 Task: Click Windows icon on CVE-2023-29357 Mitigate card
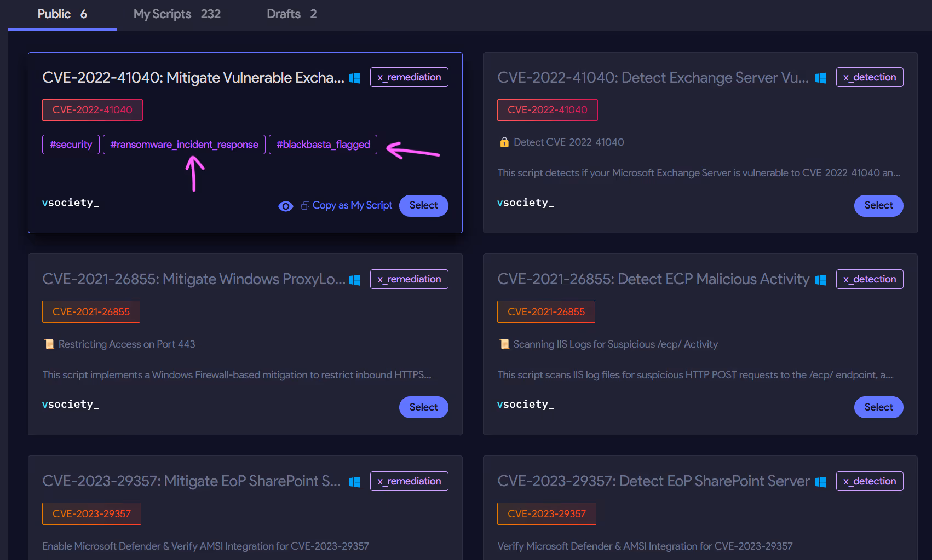(354, 482)
